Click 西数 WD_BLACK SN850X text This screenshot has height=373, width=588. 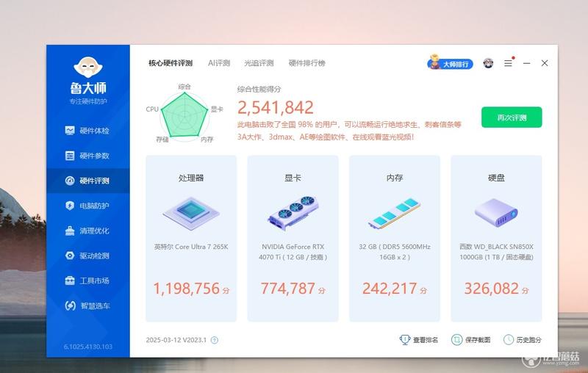[496, 252]
